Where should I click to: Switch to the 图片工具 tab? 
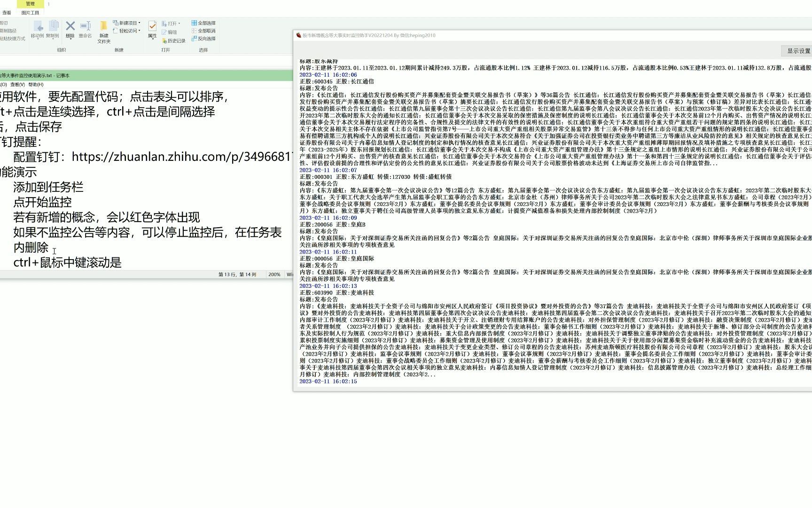click(30, 13)
